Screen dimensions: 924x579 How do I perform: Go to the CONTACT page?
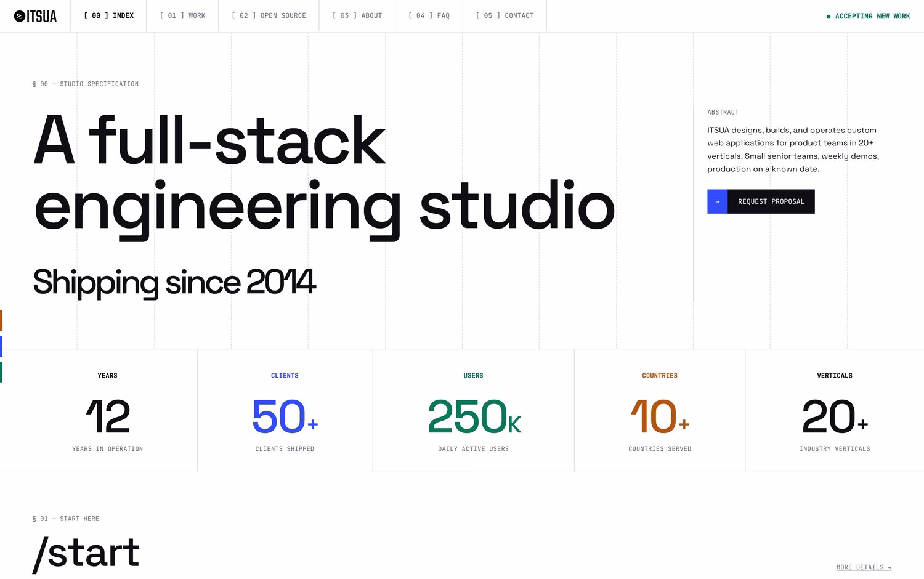pyautogui.click(x=505, y=16)
